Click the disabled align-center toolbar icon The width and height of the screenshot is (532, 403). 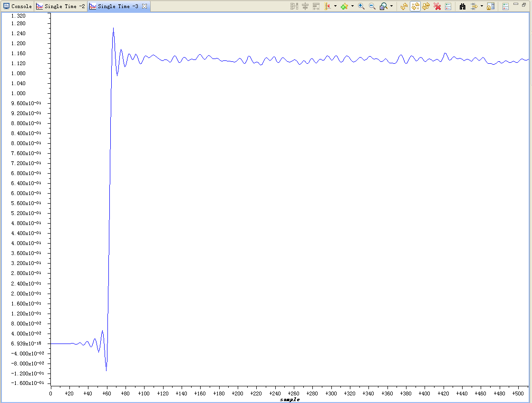tap(305, 6)
